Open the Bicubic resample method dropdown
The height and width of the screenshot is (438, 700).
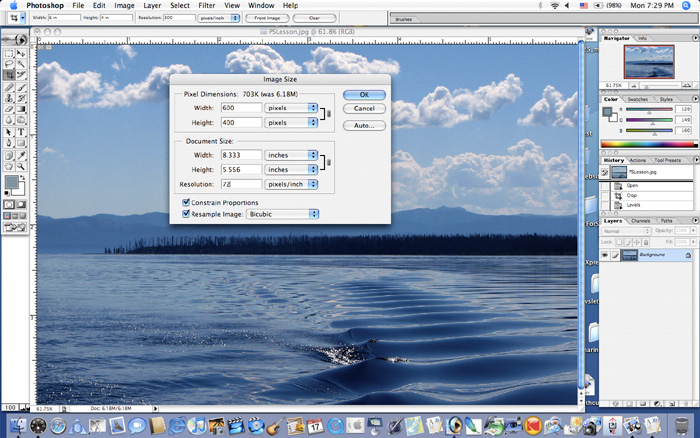pos(283,214)
